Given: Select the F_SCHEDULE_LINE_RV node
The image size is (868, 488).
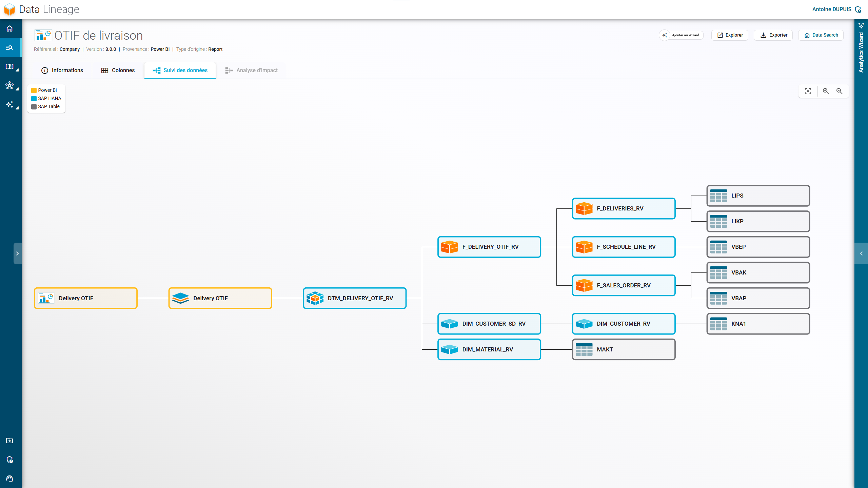Looking at the screenshot, I should coord(624,247).
